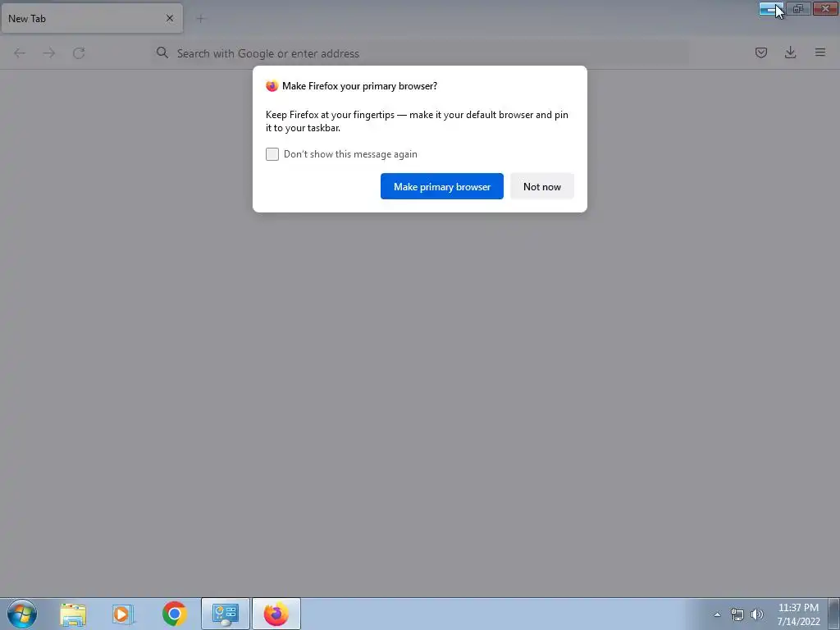Click the Firefox logo in dialog title
This screenshot has height=630, width=840.
click(272, 85)
